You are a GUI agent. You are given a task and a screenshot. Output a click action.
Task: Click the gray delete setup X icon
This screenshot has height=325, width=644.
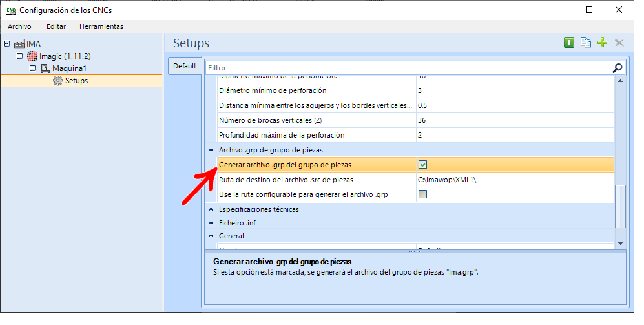pos(619,42)
